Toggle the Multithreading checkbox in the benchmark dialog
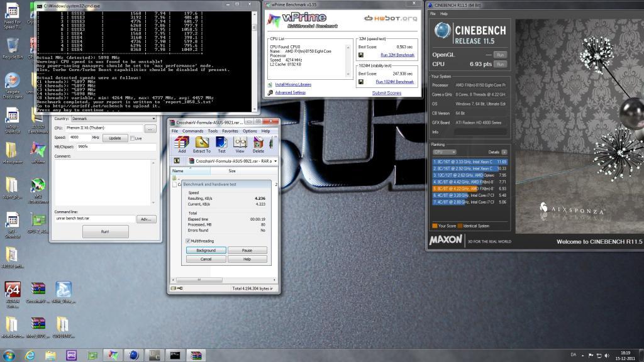 point(188,241)
